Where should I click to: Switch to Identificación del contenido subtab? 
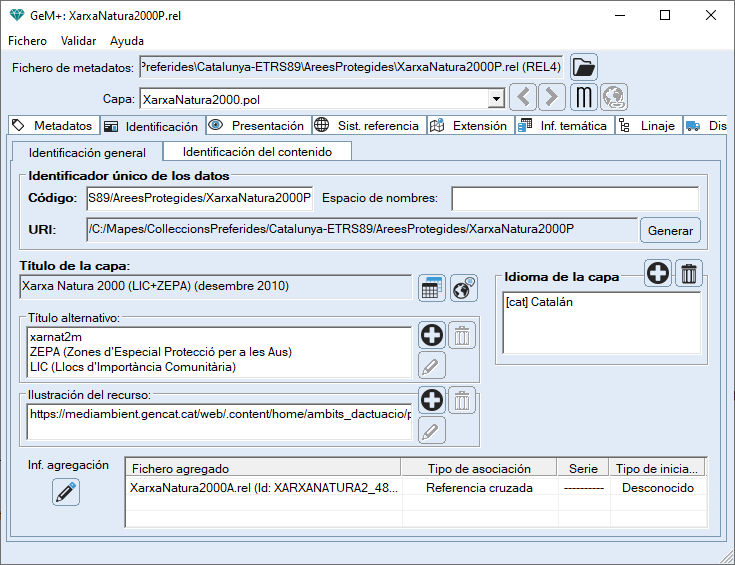point(265,151)
